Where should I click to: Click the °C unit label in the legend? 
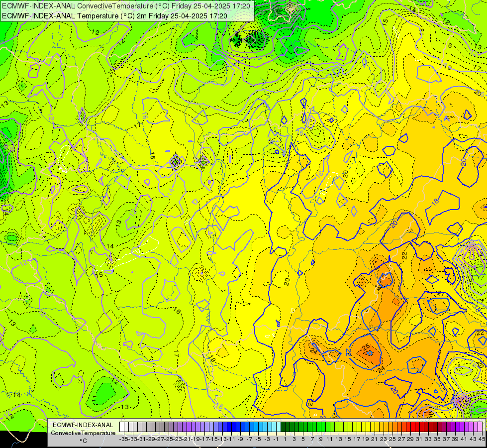pyautogui.click(x=83, y=441)
